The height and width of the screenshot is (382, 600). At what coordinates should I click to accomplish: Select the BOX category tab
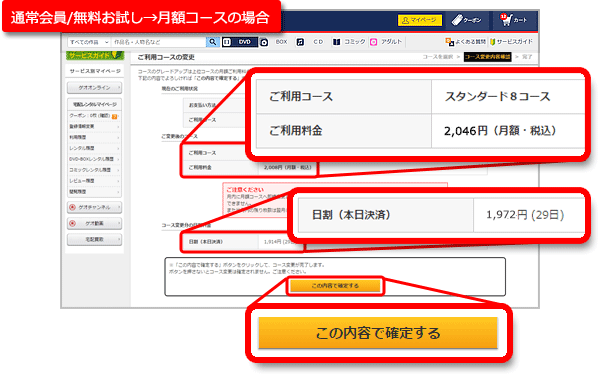[281, 42]
